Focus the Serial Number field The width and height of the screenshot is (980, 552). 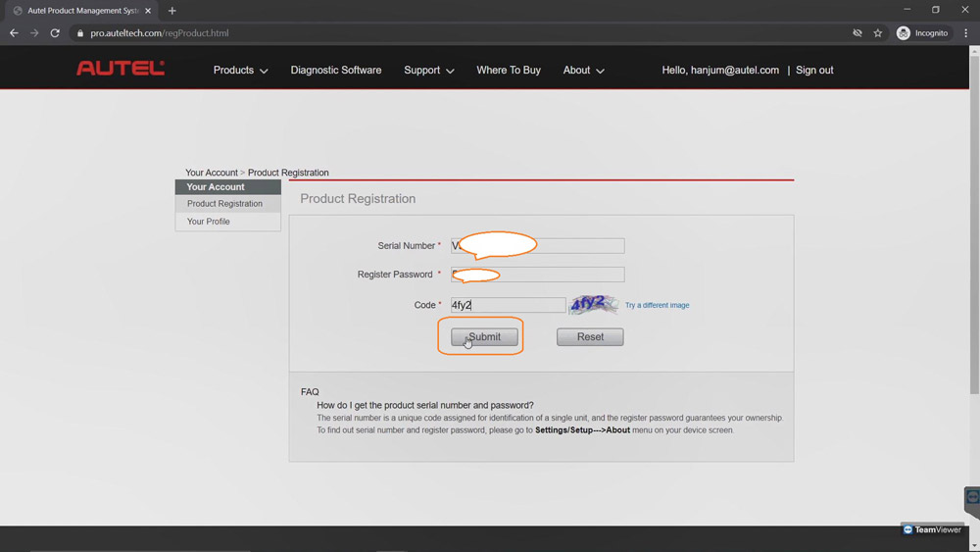tap(537, 246)
